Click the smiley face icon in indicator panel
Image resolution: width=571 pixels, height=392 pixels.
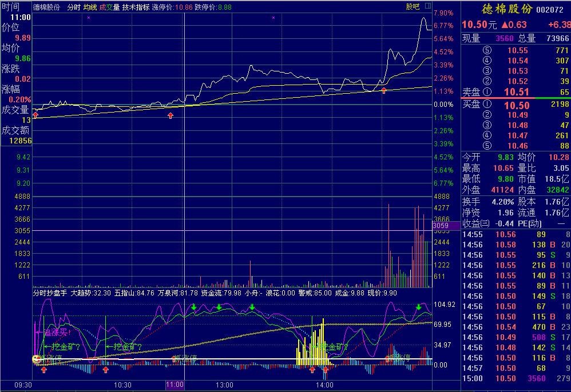(x=36, y=359)
